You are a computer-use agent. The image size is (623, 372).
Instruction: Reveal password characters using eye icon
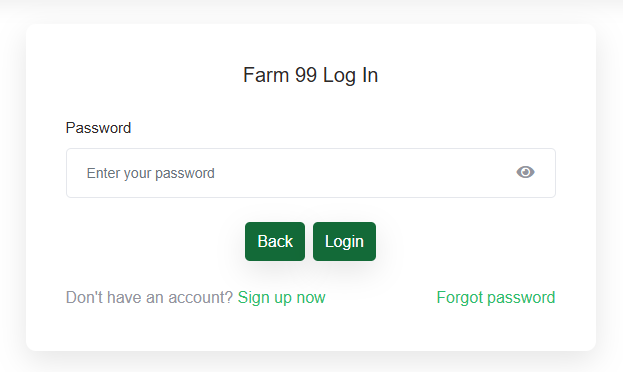pos(525,172)
